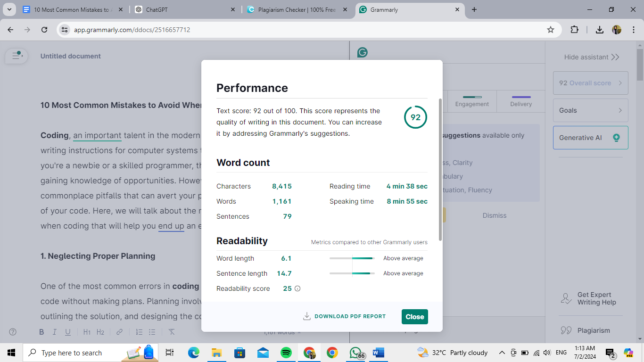The height and width of the screenshot is (362, 644).
Task: Open WhatsApp from the taskbar
Action: pyautogui.click(x=356, y=353)
